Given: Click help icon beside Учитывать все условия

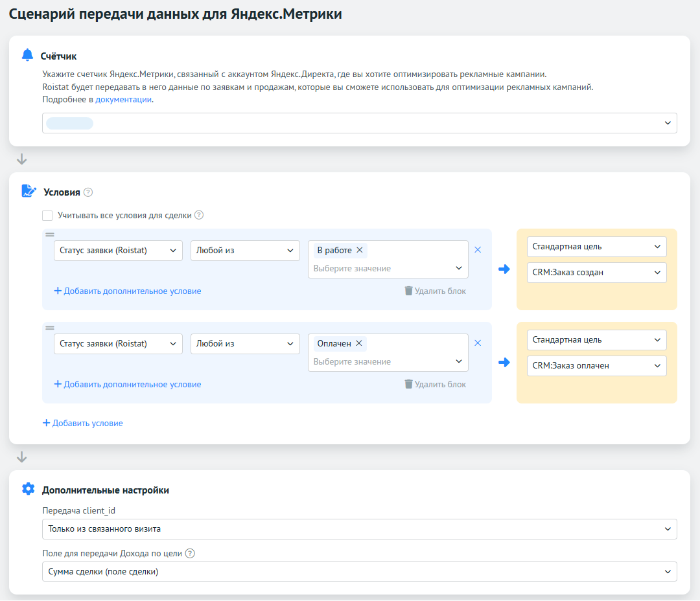Looking at the screenshot, I should (x=199, y=215).
